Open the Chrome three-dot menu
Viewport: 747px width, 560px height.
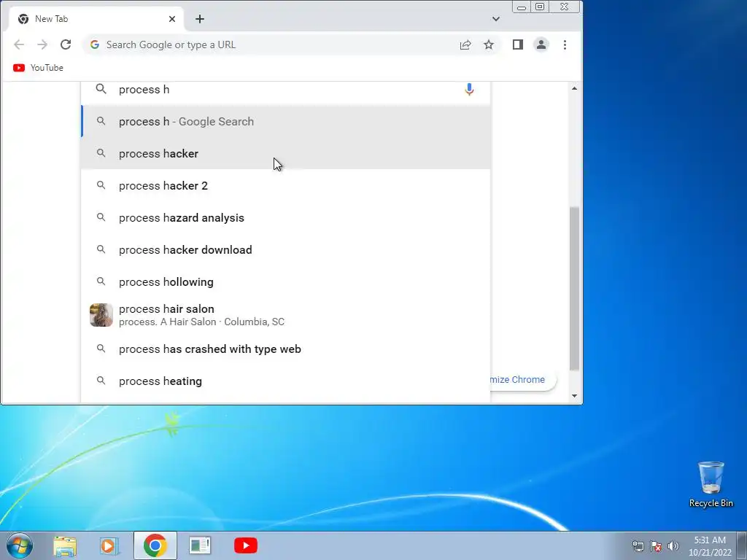pos(565,44)
